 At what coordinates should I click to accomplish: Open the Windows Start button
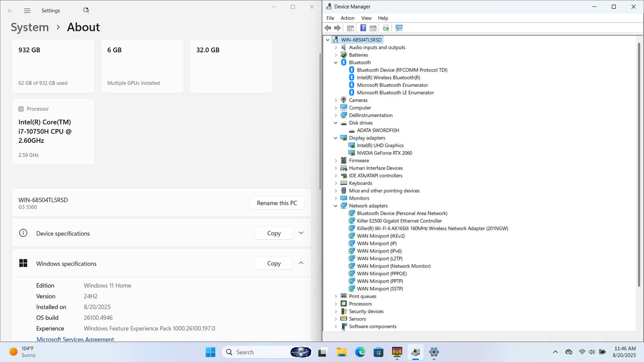[210, 352]
